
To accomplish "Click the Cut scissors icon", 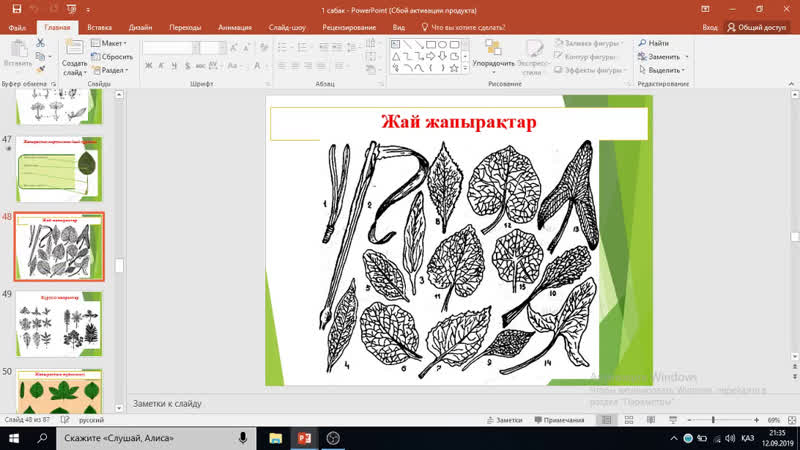I will (40, 43).
